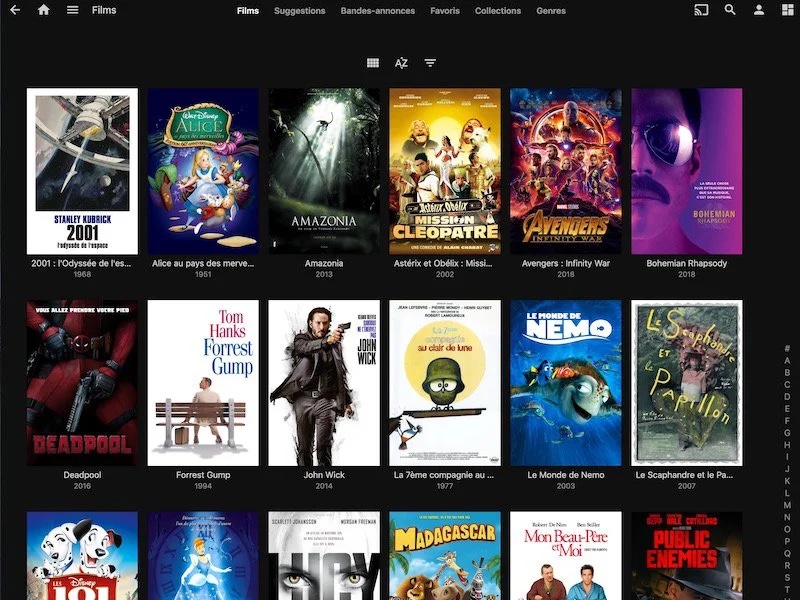Jump to letter A in alphabet picker
This screenshot has height=600, width=800.
click(787, 361)
